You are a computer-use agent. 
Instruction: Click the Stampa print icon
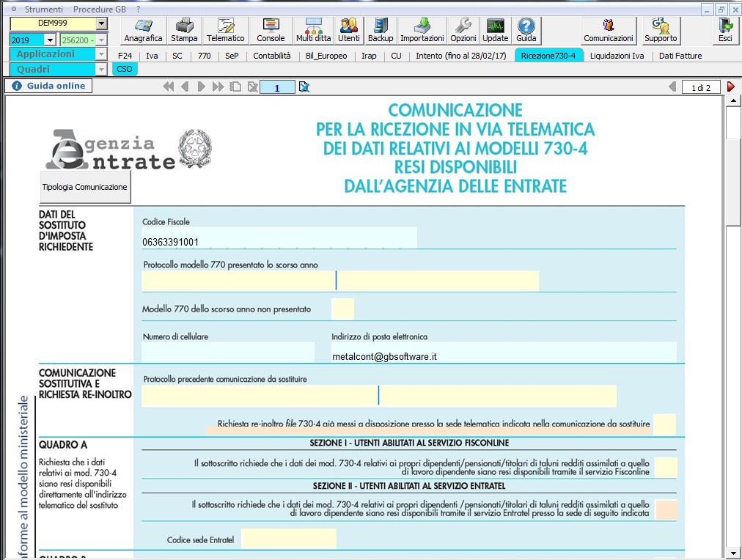(183, 30)
